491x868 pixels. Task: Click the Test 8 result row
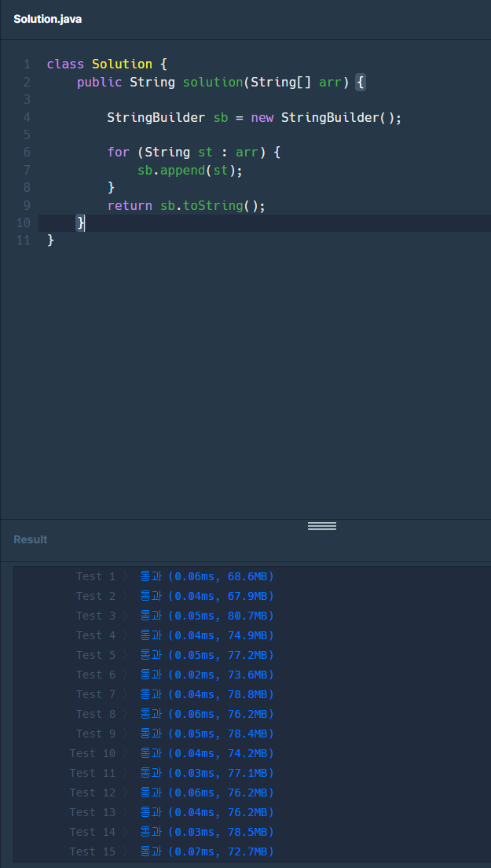pos(174,714)
